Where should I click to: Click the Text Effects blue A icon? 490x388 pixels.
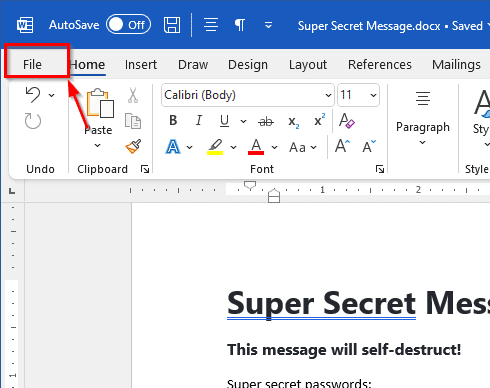tap(173, 147)
